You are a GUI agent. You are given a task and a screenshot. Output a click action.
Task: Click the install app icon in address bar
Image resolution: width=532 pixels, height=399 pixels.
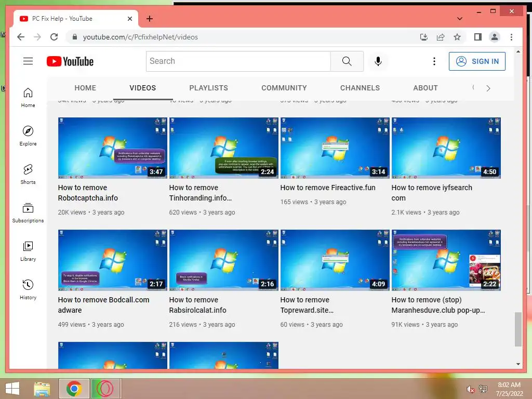[x=424, y=37]
